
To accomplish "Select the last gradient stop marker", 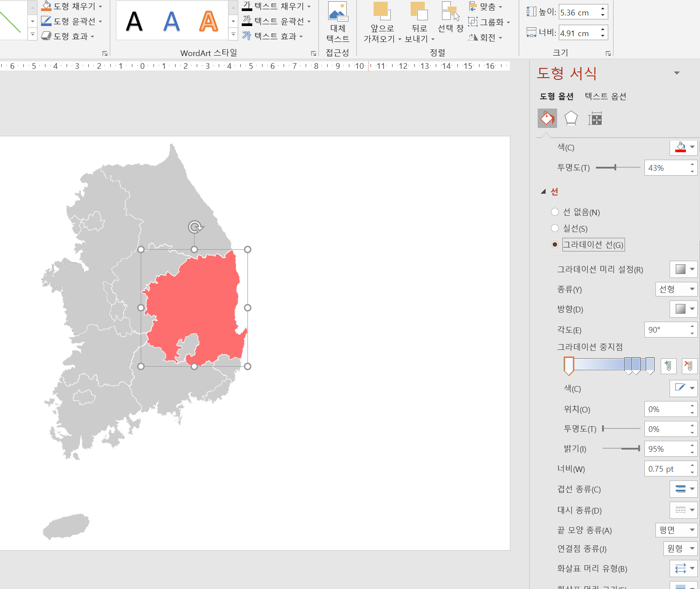I will coord(650,366).
